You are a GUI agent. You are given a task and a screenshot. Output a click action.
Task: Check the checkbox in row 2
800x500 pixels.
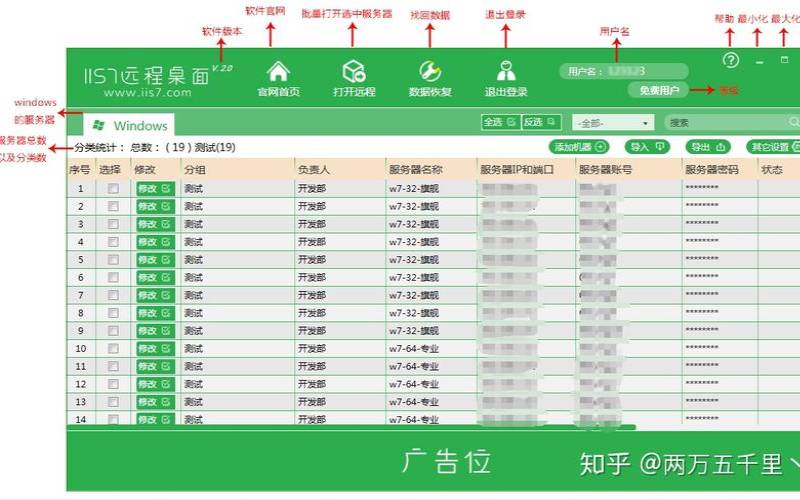click(x=113, y=207)
